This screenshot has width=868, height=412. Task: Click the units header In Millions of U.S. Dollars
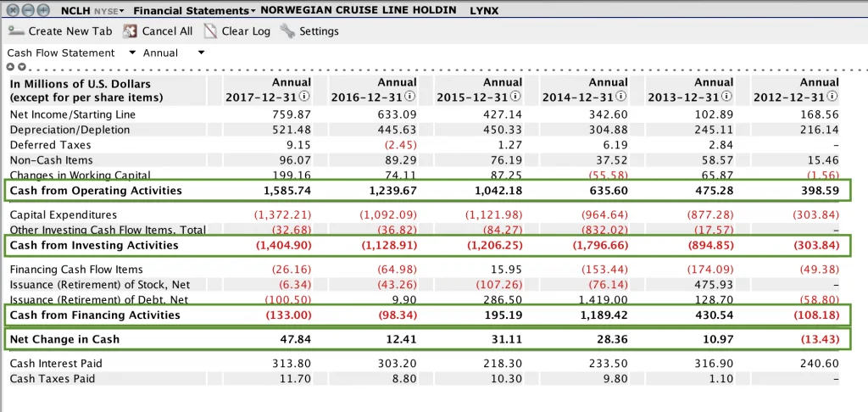pyautogui.click(x=81, y=84)
